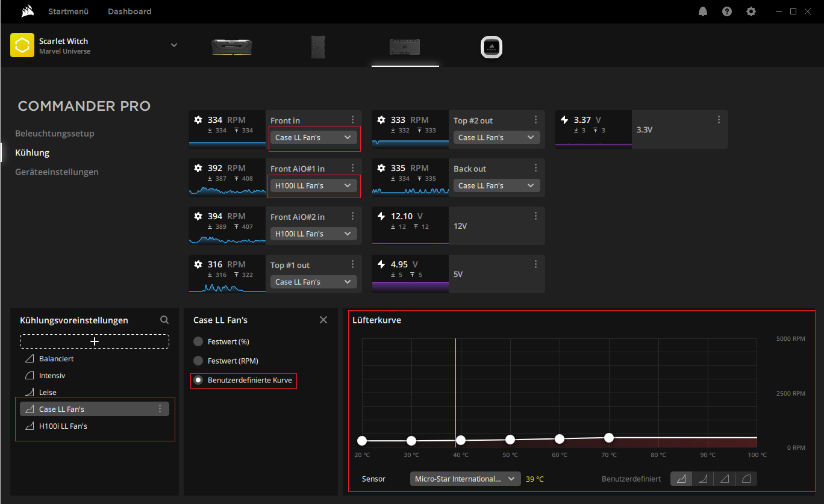Screen dimensions: 824x504
Task: Open the three-dot menu on Front in
Action: coord(353,120)
